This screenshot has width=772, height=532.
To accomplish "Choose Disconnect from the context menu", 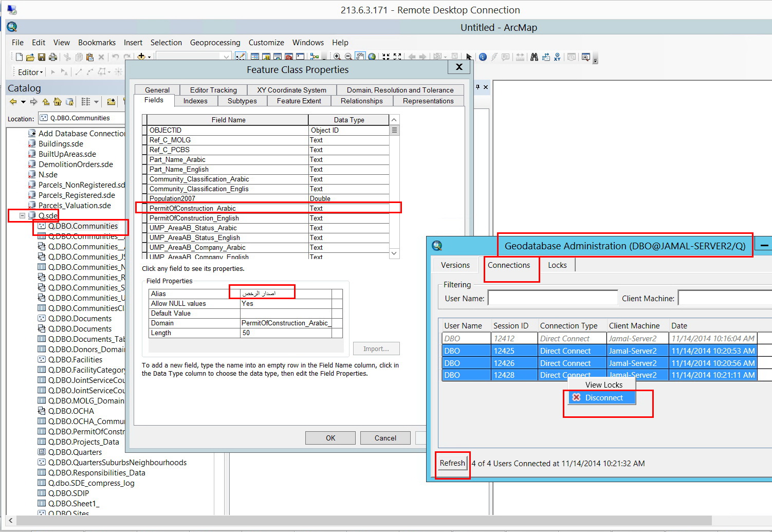I will click(x=602, y=398).
